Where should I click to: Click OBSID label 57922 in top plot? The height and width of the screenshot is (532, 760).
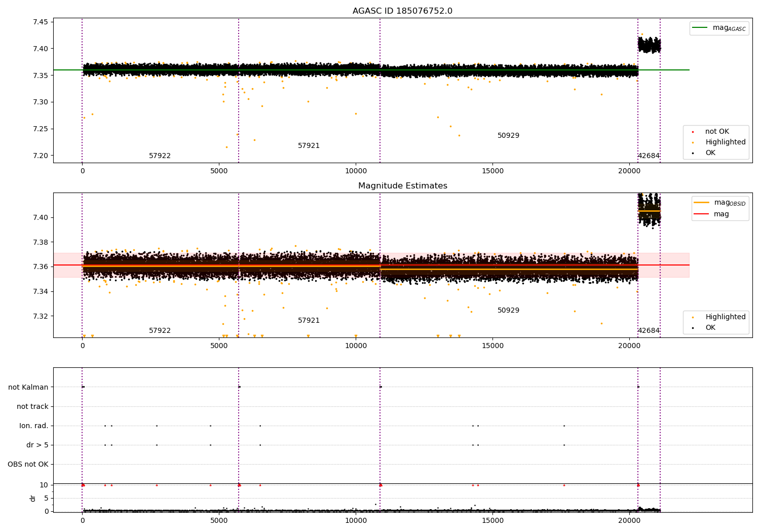pos(160,156)
